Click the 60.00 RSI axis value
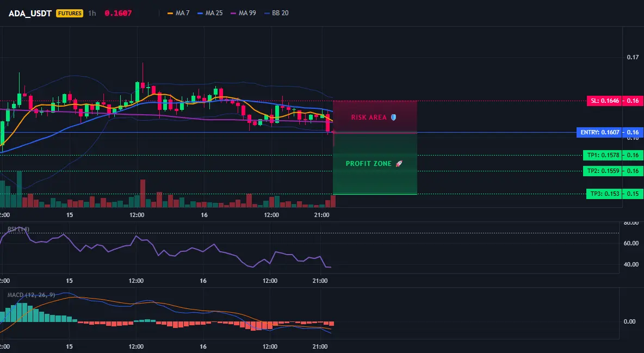644x353 pixels. pyautogui.click(x=631, y=243)
